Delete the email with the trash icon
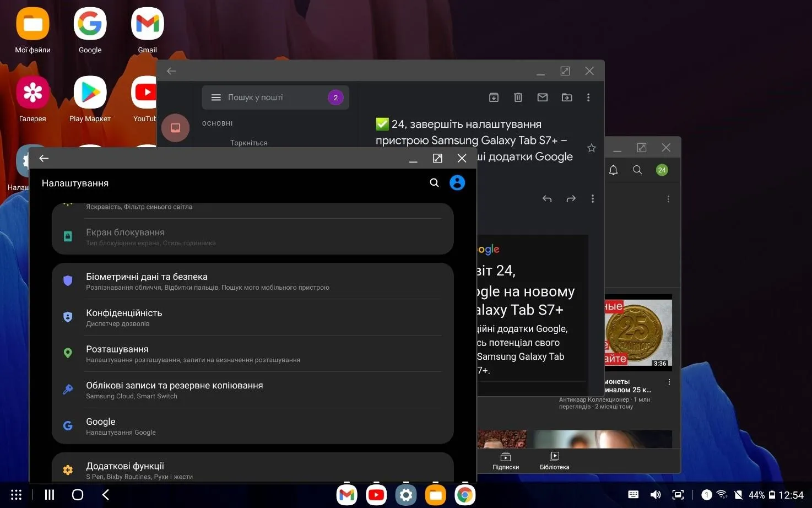The height and width of the screenshot is (508, 812). 518,98
